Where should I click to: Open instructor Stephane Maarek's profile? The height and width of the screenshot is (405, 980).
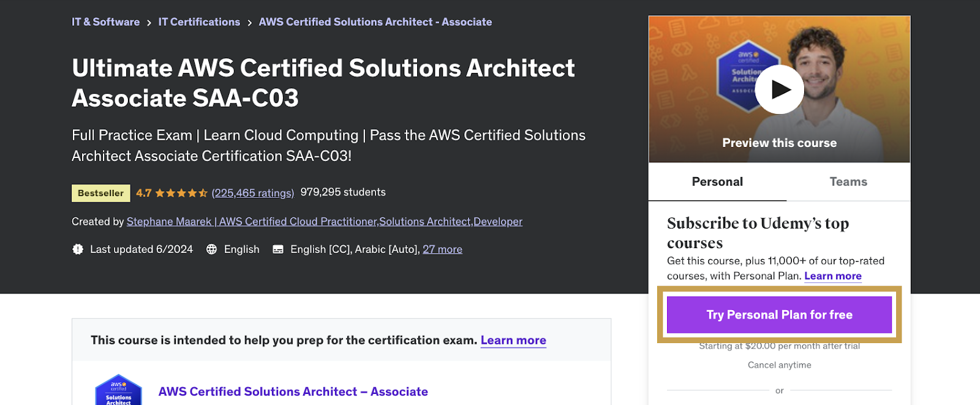pos(324,222)
